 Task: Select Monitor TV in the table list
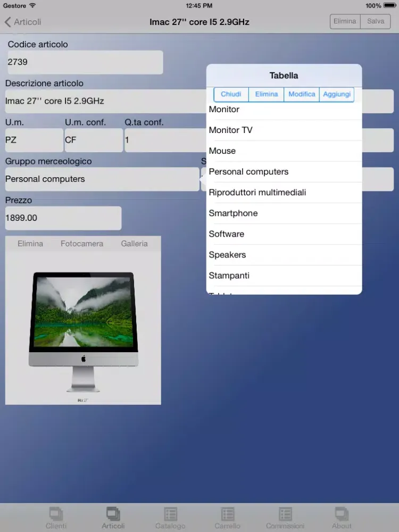tap(284, 130)
